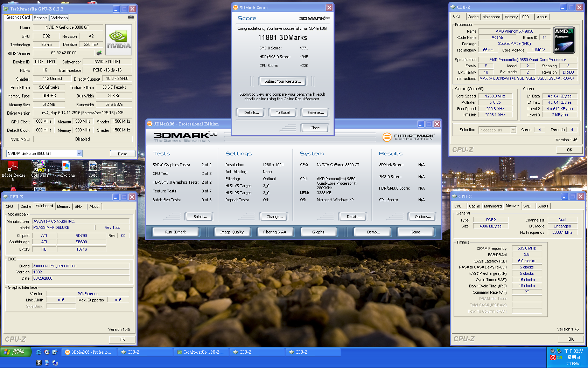
Task: Open About tab in bottom-right CPU-Z window
Action: [543, 206]
